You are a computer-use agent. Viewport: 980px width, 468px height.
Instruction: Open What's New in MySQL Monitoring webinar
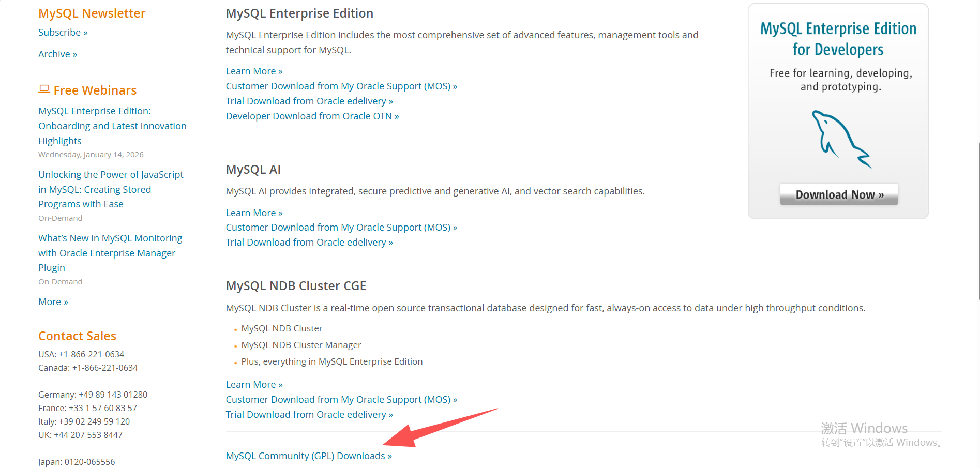(x=110, y=253)
